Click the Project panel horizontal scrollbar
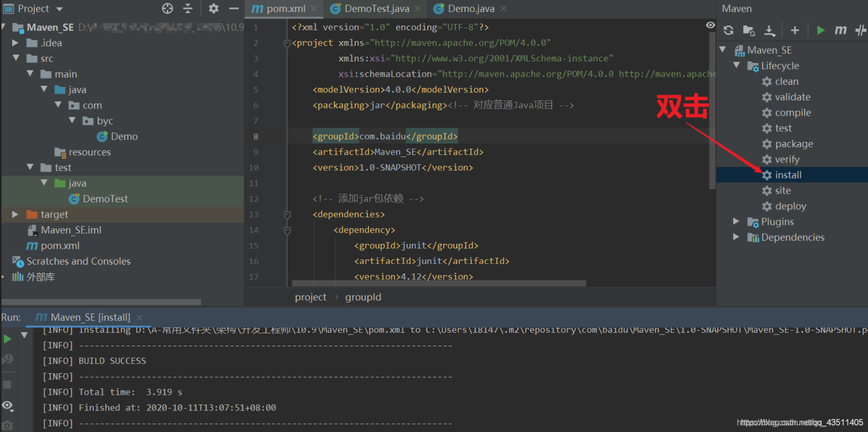 (101, 302)
